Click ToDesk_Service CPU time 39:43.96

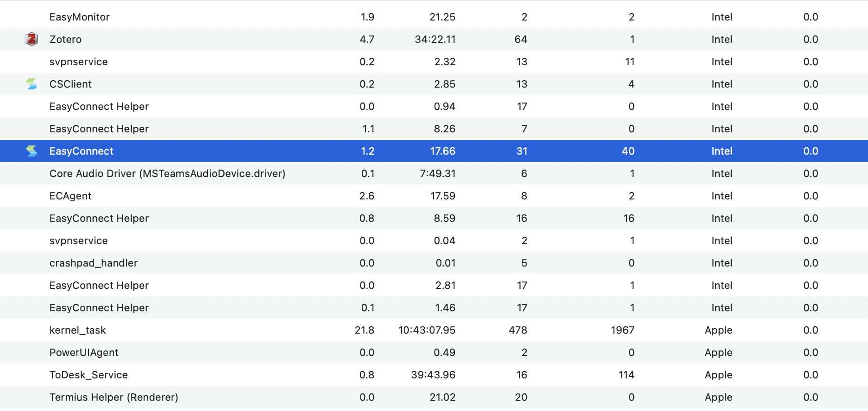tap(433, 375)
